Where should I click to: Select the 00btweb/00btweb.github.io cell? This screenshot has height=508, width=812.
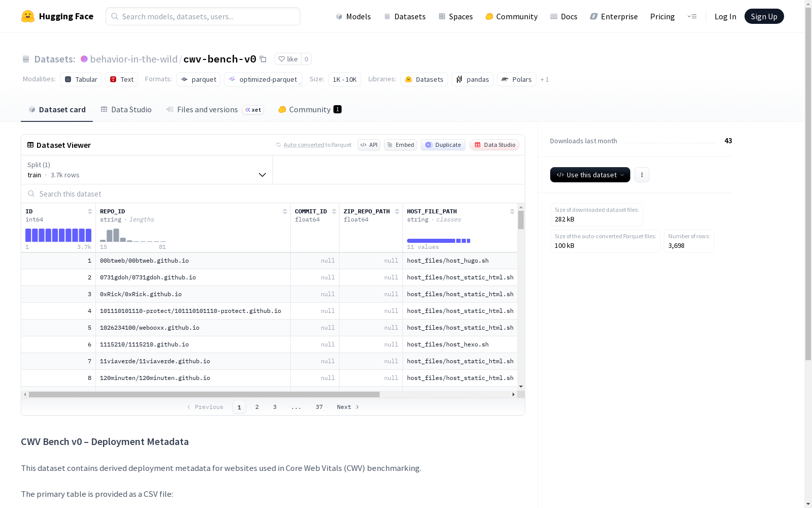[193, 261]
